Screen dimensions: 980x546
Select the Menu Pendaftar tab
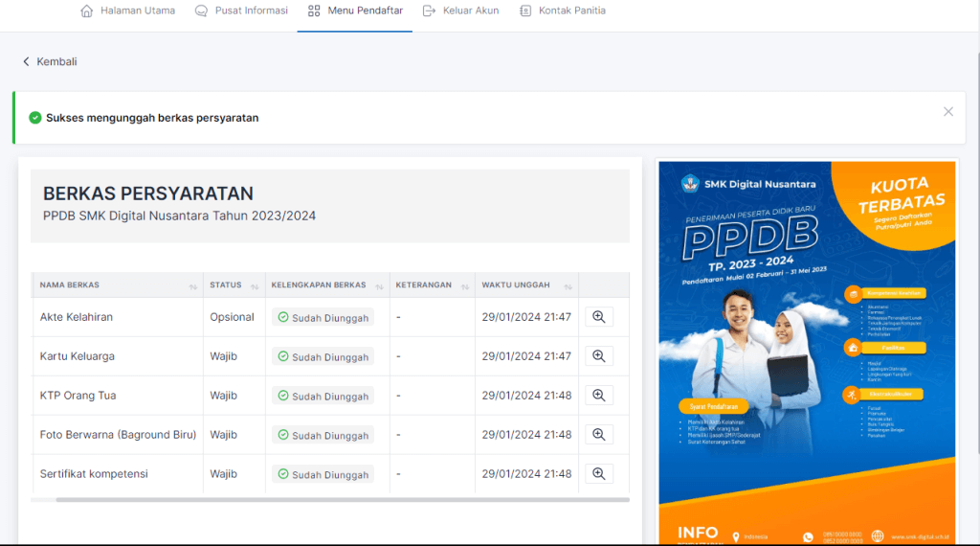pos(354,11)
